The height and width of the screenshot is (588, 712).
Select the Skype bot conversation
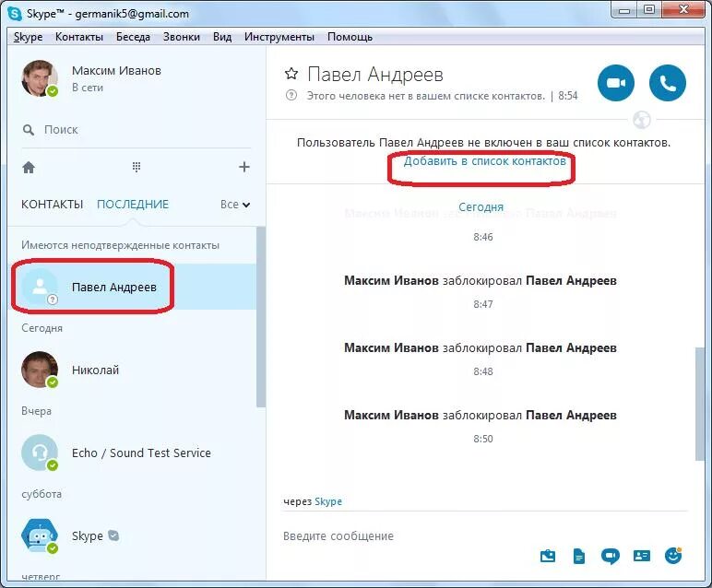click(x=132, y=535)
